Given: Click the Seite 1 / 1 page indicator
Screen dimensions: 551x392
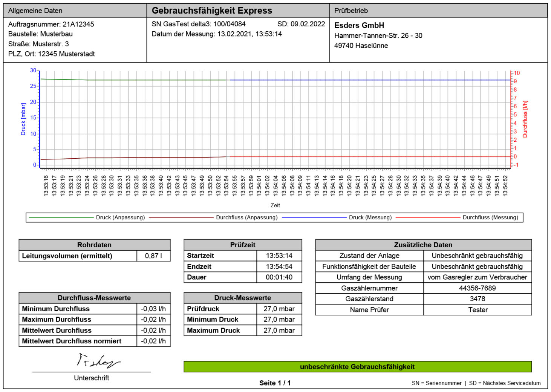Looking at the screenshot, I should click(x=275, y=383).
